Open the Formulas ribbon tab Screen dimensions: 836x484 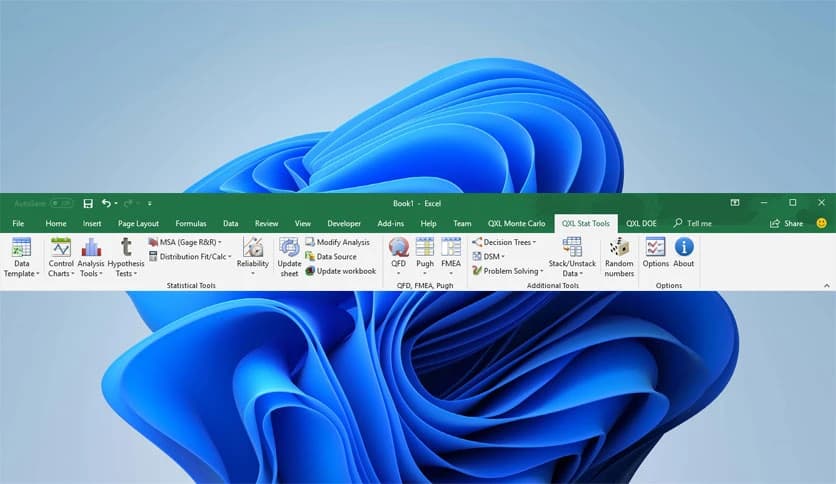pyautogui.click(x=190, y=224)
